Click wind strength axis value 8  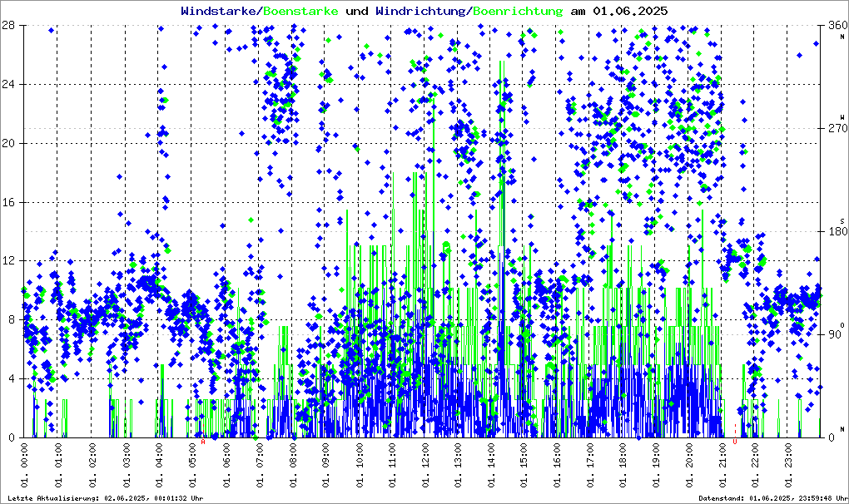pos(12,320)
